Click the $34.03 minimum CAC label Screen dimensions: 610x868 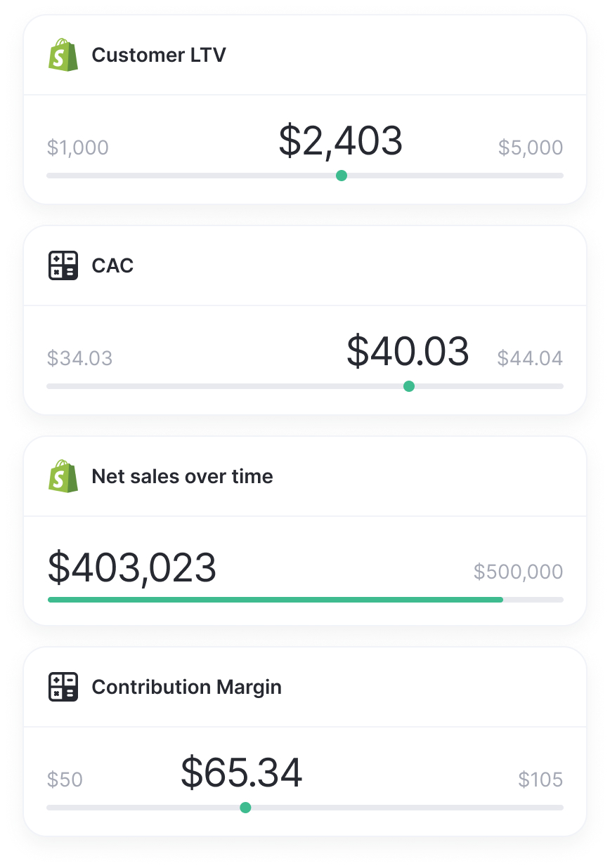(x=79, y=358)
